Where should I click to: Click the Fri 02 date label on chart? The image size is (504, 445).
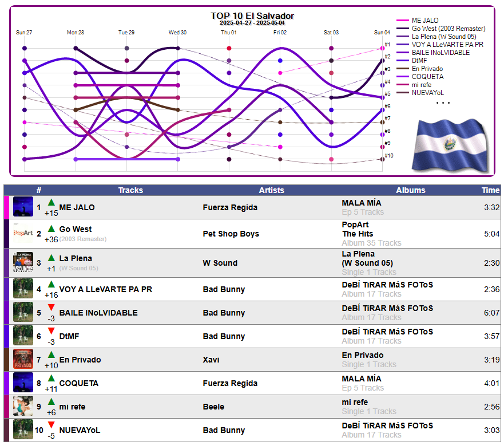tap(280, 33)
